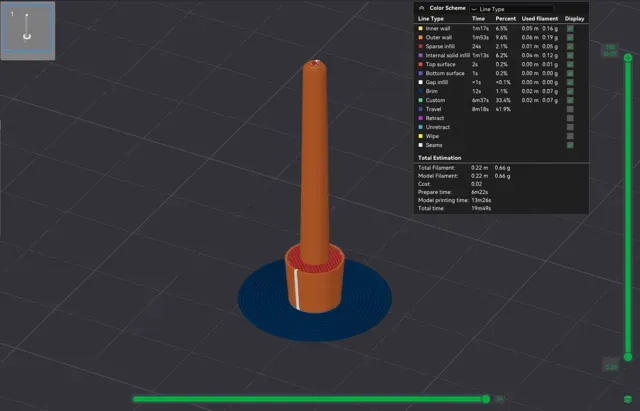Click the Used filament column header

click(540, 19)
